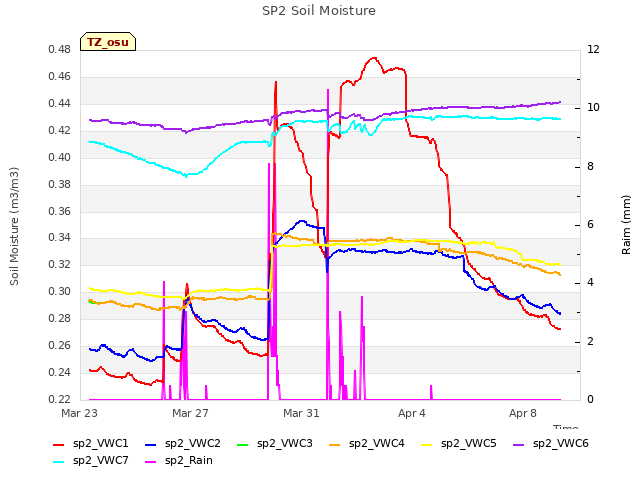Click the 0.44 left axis value
The height and width of the screenshot is (480, 640).
[x=60, y=104]
